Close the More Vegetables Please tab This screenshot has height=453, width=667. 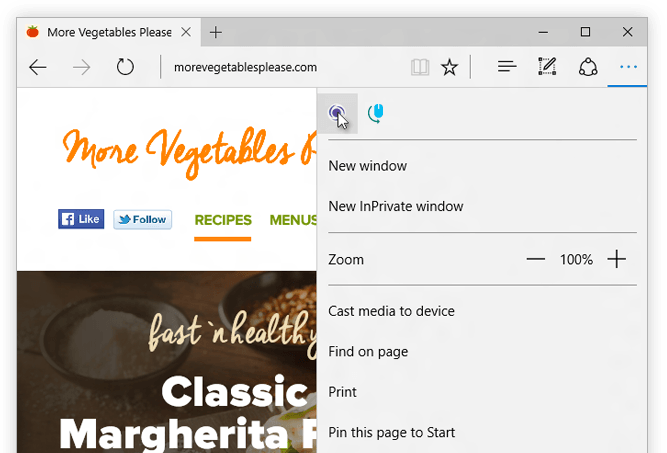tap(187, 32)
